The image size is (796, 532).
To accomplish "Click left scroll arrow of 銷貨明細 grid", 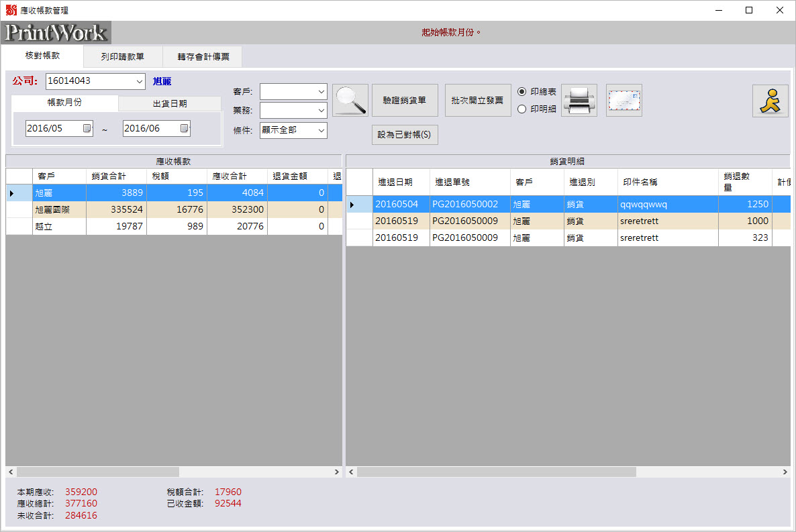I will pyautogui.click(x=351, y=472).
